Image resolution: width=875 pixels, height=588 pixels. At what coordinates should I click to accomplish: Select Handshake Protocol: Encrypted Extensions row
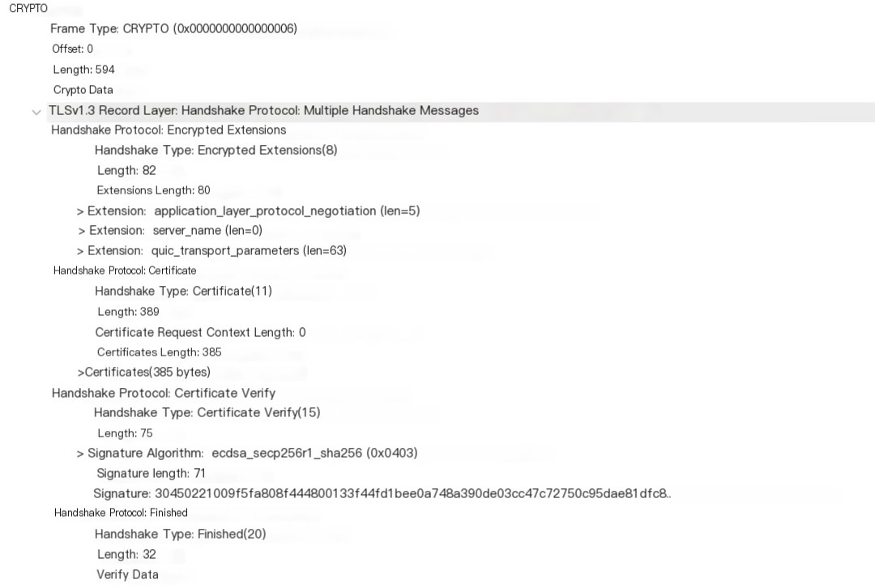click(x=169, y=130)
